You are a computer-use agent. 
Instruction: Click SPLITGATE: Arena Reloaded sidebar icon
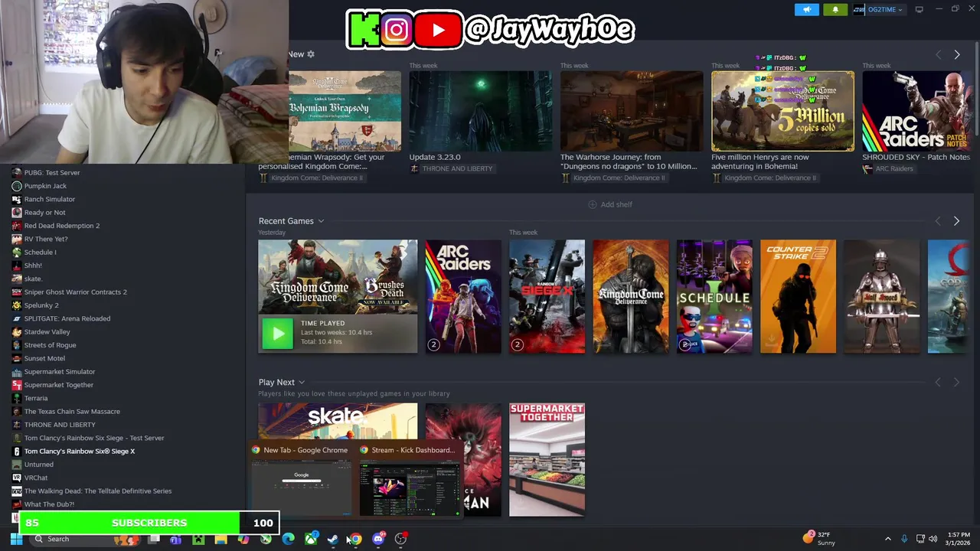[x=17, y=318]
